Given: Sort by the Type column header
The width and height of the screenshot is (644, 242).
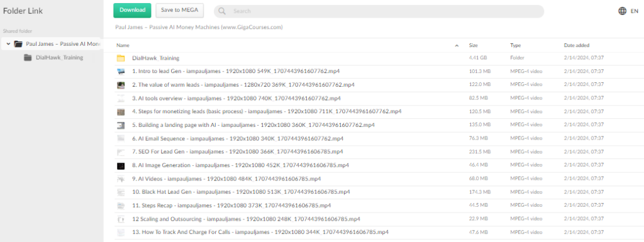Looking at the screenshot, I should pyautogui.click(x=516, y=45).
